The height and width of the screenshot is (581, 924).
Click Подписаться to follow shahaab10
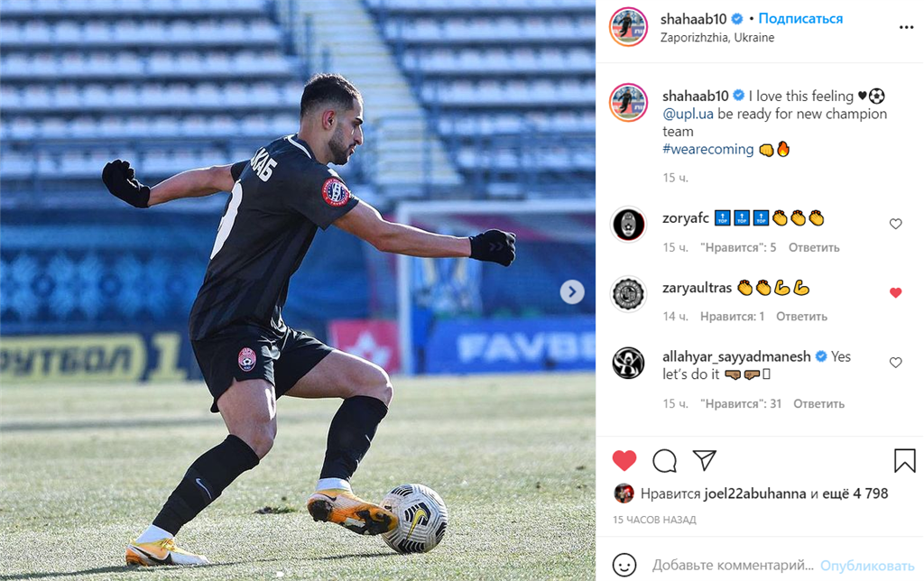[x=800, y=19]
